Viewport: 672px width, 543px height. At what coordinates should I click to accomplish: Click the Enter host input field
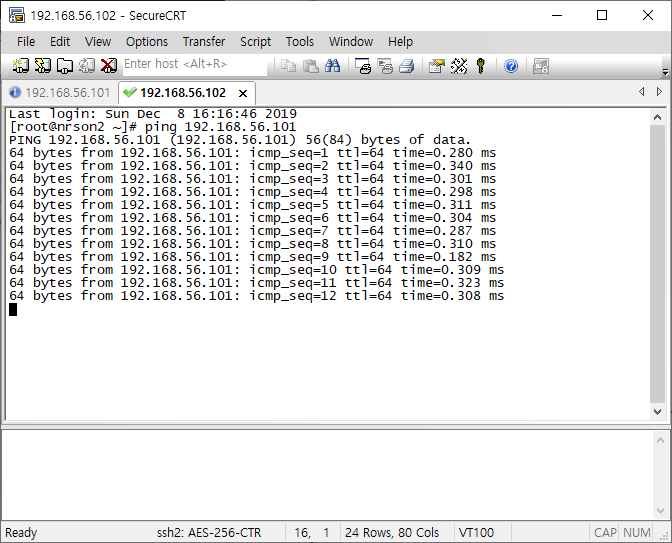pos(195,64)
